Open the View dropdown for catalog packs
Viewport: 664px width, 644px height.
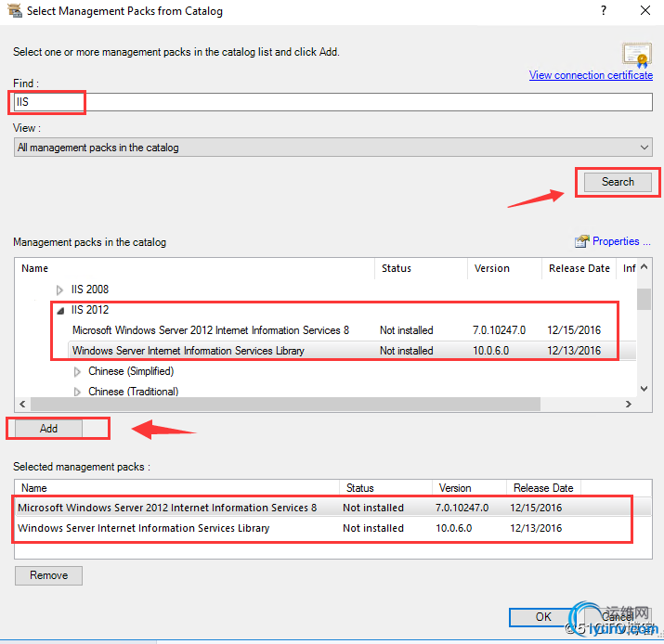(332, 148)
